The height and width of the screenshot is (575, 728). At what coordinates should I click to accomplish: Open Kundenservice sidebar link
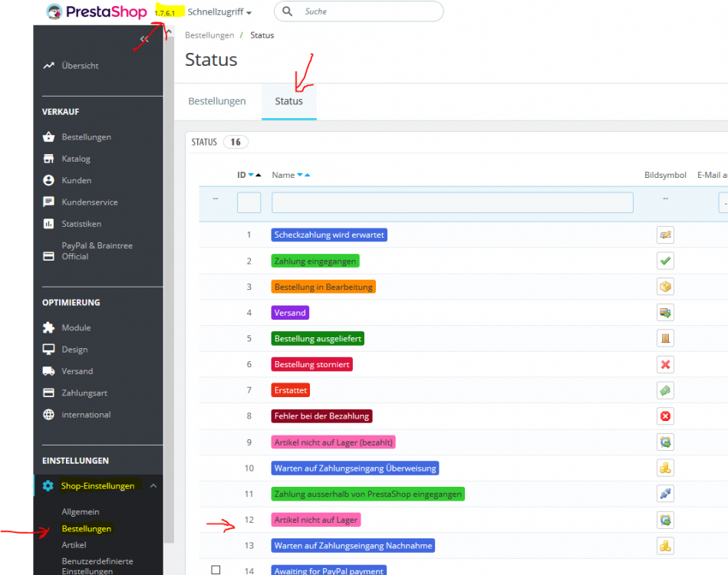90,202
